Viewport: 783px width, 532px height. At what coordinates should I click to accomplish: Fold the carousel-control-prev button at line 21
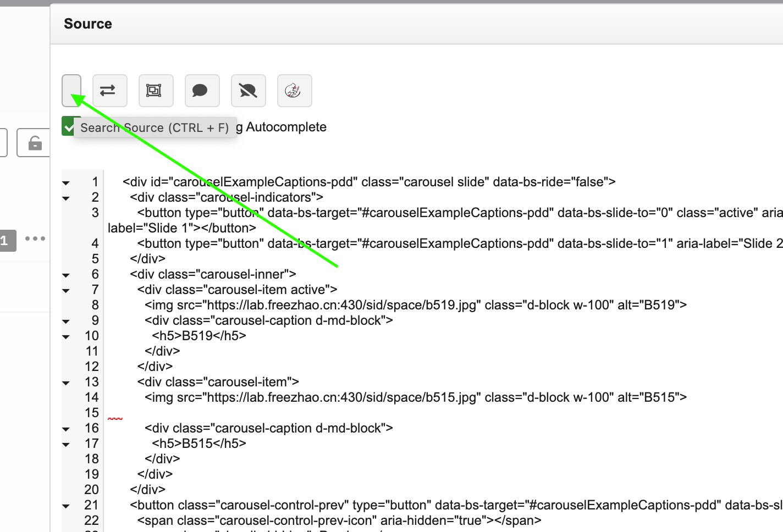(x=66, y=506)
